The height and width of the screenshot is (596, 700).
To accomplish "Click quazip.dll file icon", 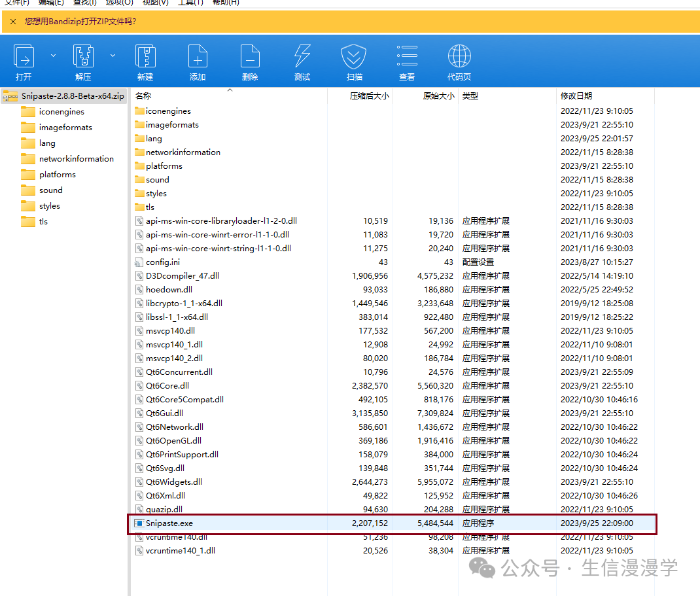I will [139, 510].
